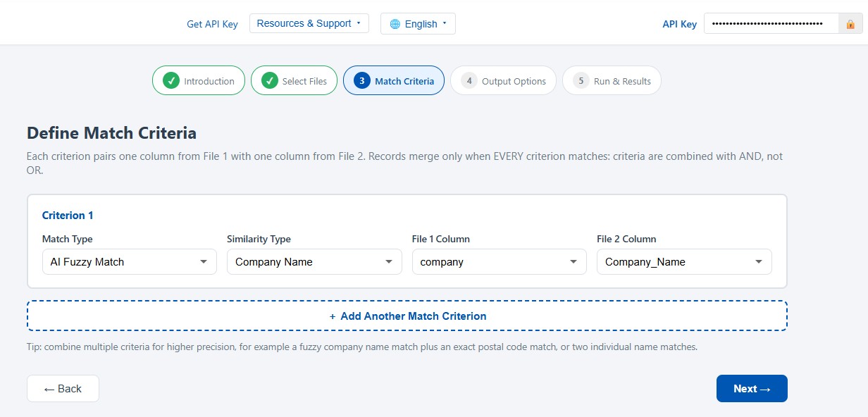Click the Match Type label
The width and height of the screenshot is (868, 417).
[68, 239]
